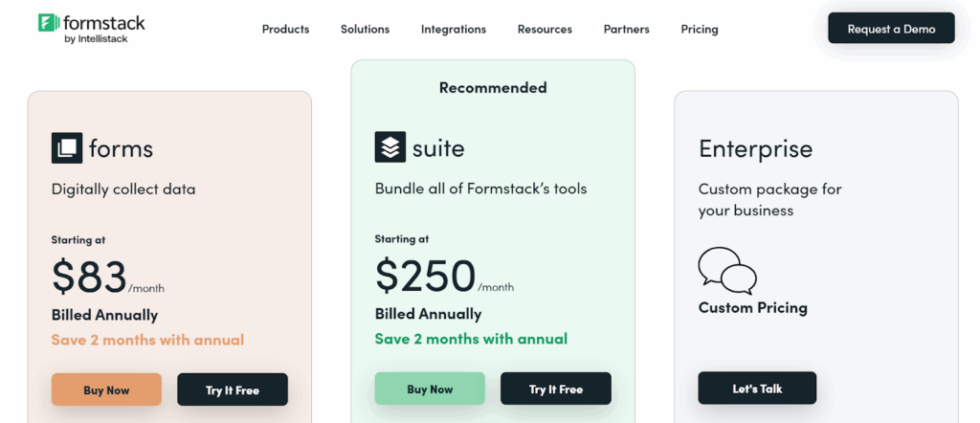
Task: Open the Solutions menu
Action: click(x=365, y=29)
